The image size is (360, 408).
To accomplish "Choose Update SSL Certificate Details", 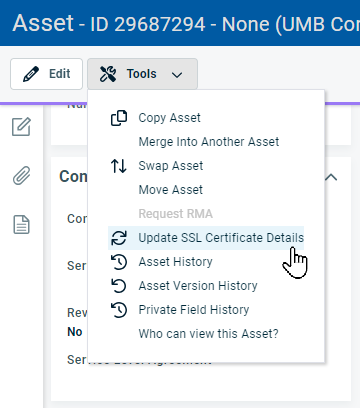I will pos(206,238).
